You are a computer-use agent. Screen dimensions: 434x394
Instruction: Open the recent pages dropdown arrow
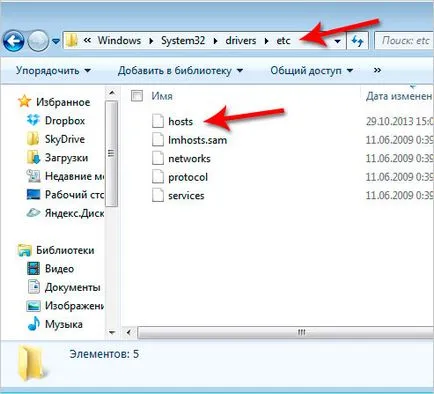56,42
